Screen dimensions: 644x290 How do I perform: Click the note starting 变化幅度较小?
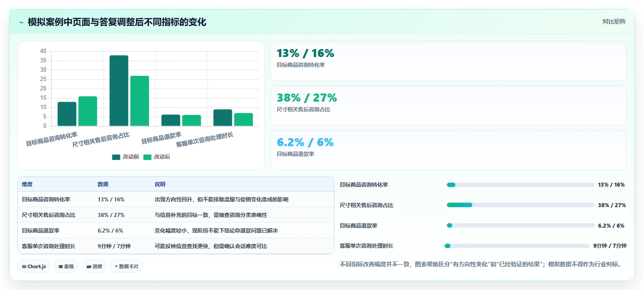[216, 231]
